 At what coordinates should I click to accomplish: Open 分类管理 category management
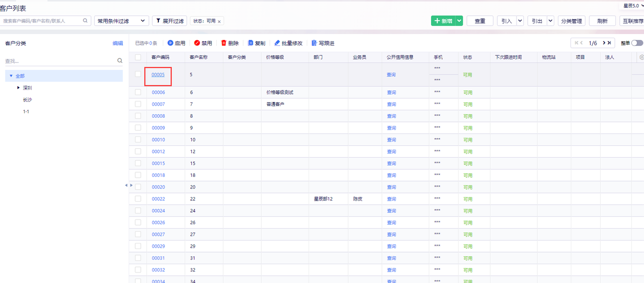[x=571, y=21]
